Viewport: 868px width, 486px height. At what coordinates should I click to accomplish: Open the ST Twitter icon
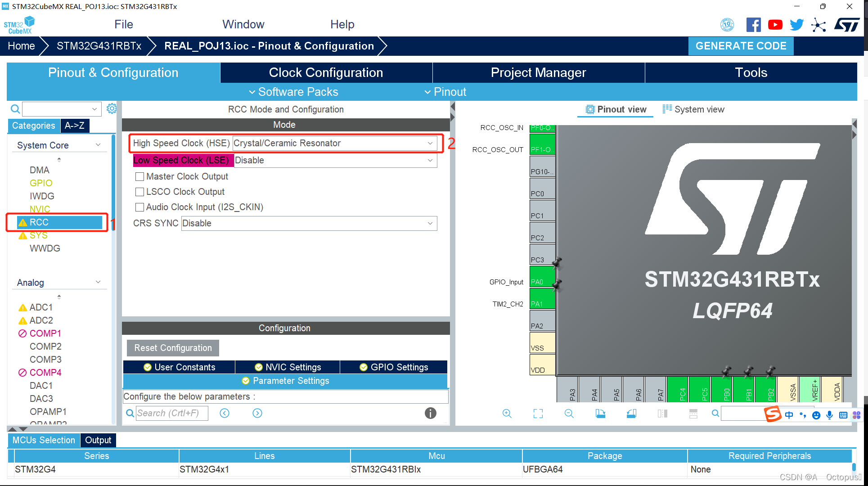(796, 25)
